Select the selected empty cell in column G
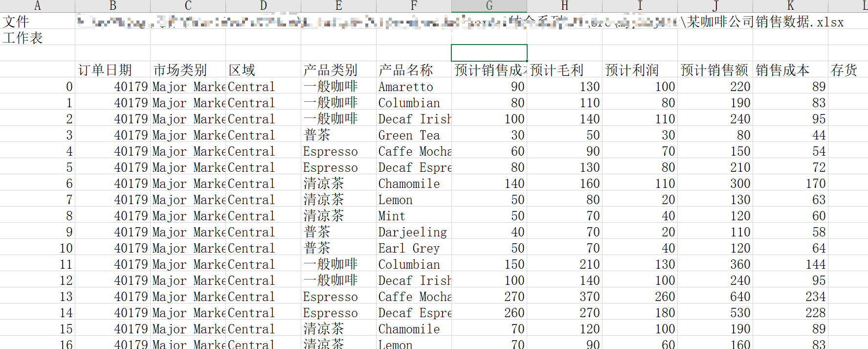The width and height of the screenshot is (868, 349). coord(489,53)
